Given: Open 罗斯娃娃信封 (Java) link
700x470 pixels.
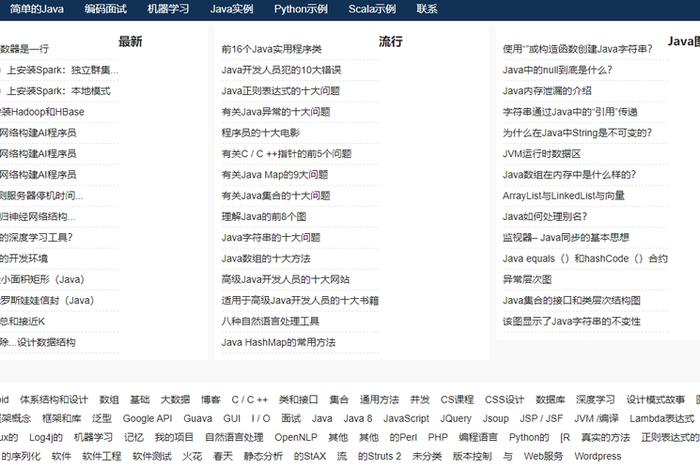Looking at the screenshot, I should tap(47, 301).
